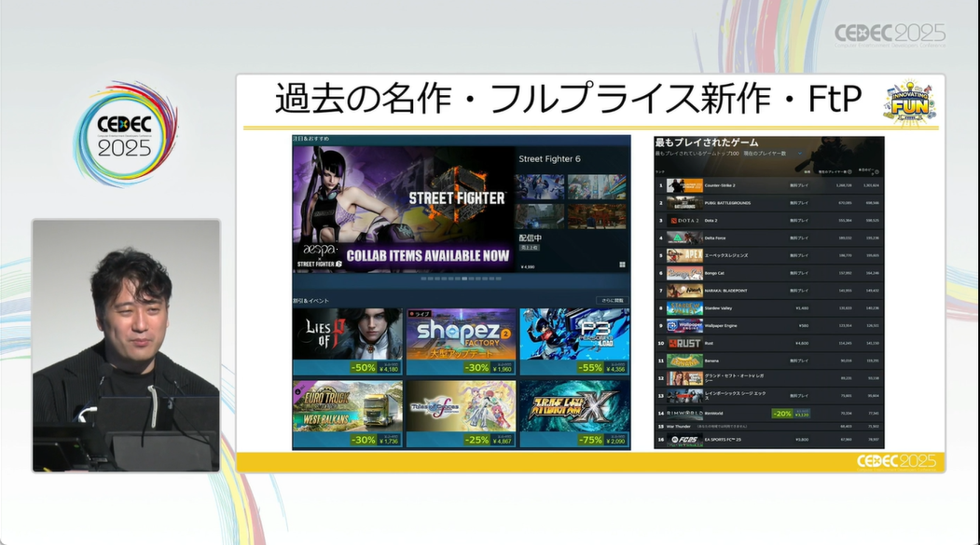
Task: Click the 'さらに閲覧' browse more button
Action: tap(612, 301)
